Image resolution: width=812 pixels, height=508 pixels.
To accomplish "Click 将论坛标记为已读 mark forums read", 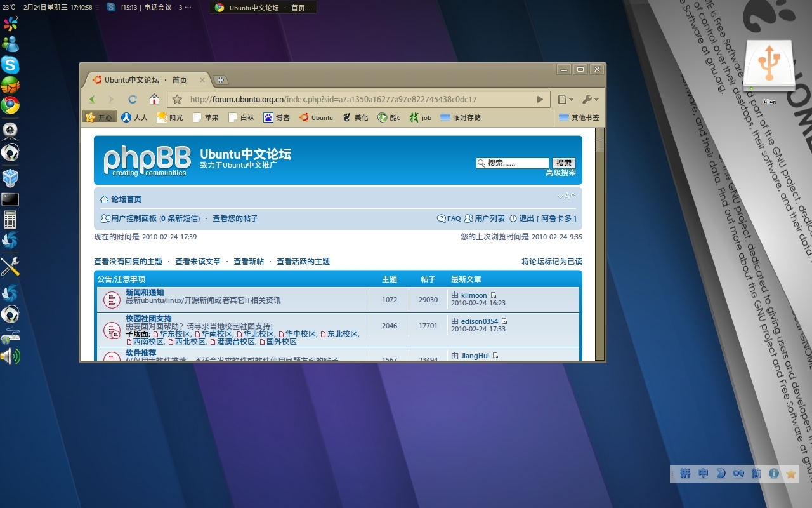I will (552, 262).
